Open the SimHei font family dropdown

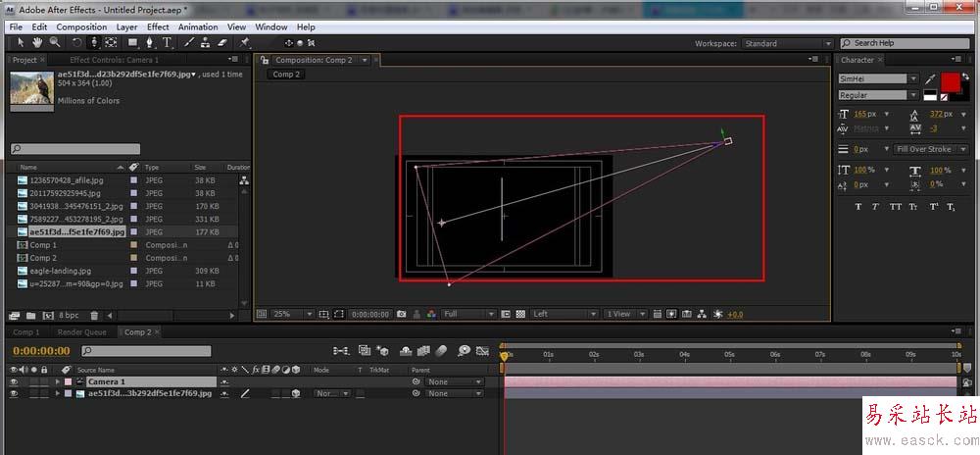(x=878, y=78)
